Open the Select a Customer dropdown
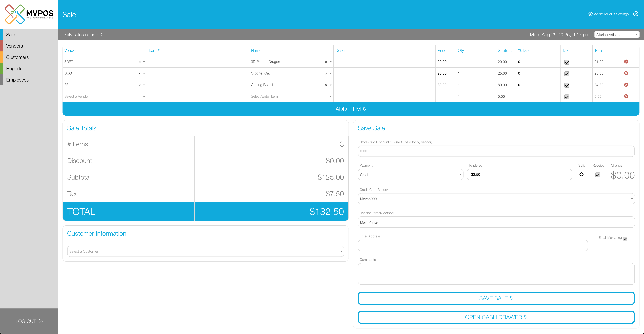 [206, 251]
